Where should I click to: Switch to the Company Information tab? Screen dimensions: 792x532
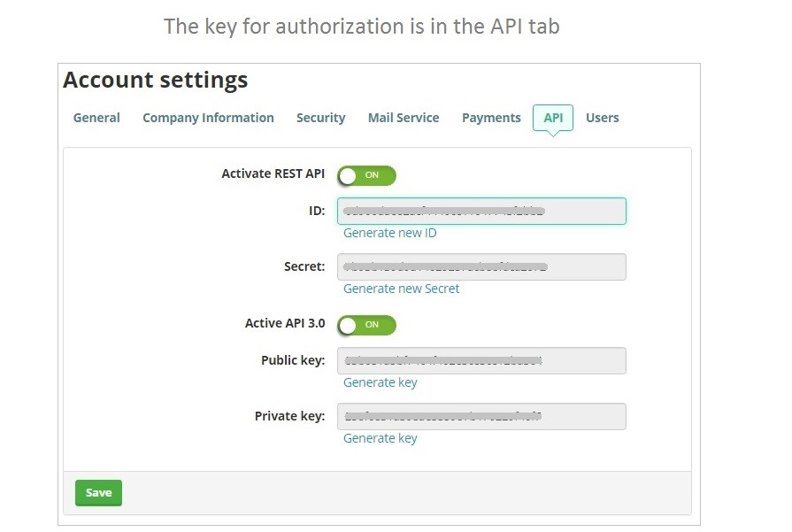pos(208,118)
